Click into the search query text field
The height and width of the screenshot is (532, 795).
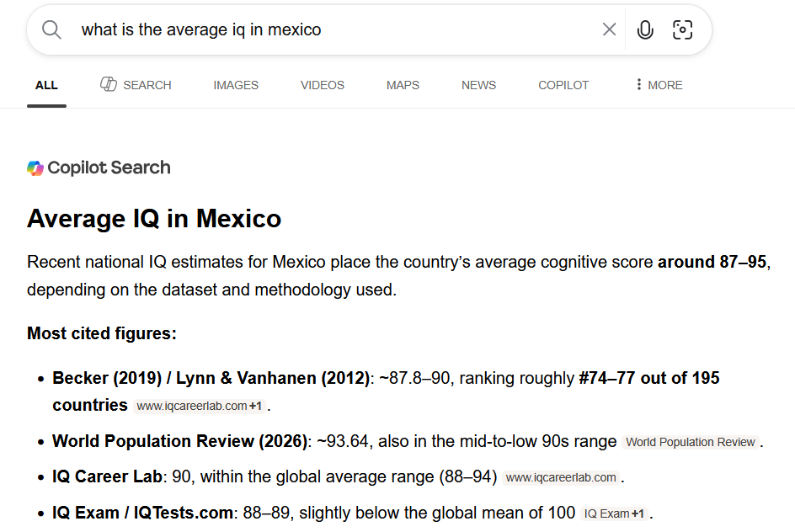pos(334,30)
